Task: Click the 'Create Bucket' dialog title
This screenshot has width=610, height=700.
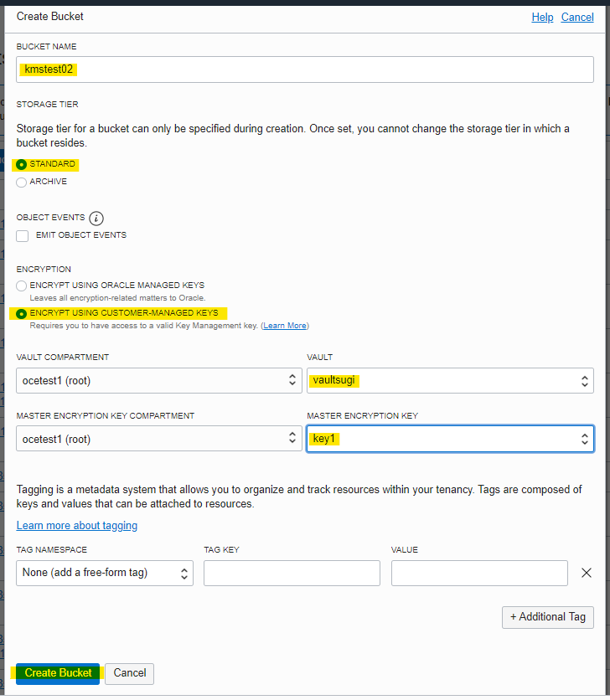Action: tap(50, 17)
